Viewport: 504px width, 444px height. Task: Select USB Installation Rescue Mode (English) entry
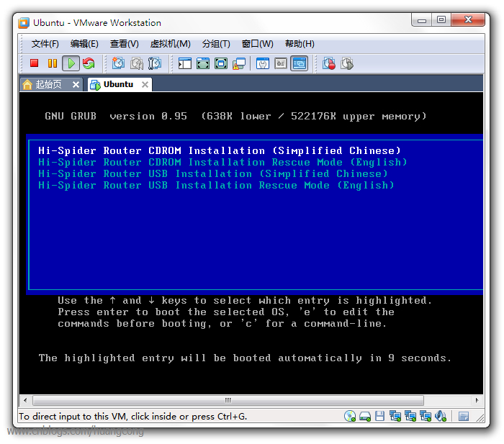coord(216,186)
